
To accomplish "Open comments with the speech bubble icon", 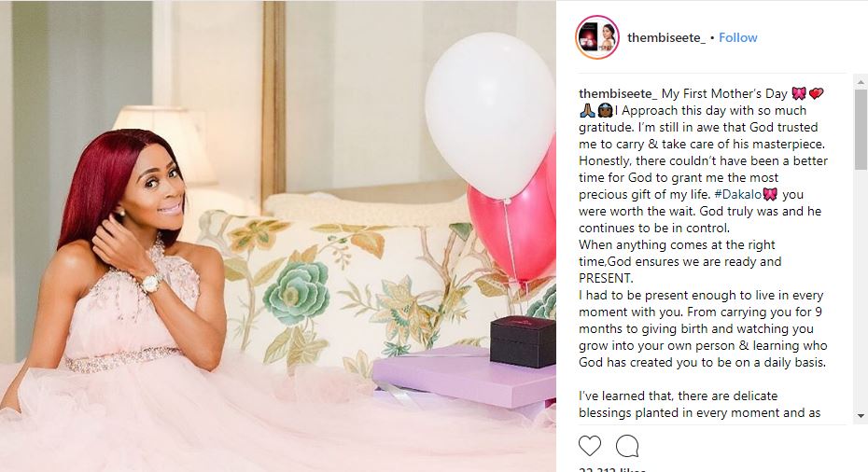I will click(x=627, y=446).
